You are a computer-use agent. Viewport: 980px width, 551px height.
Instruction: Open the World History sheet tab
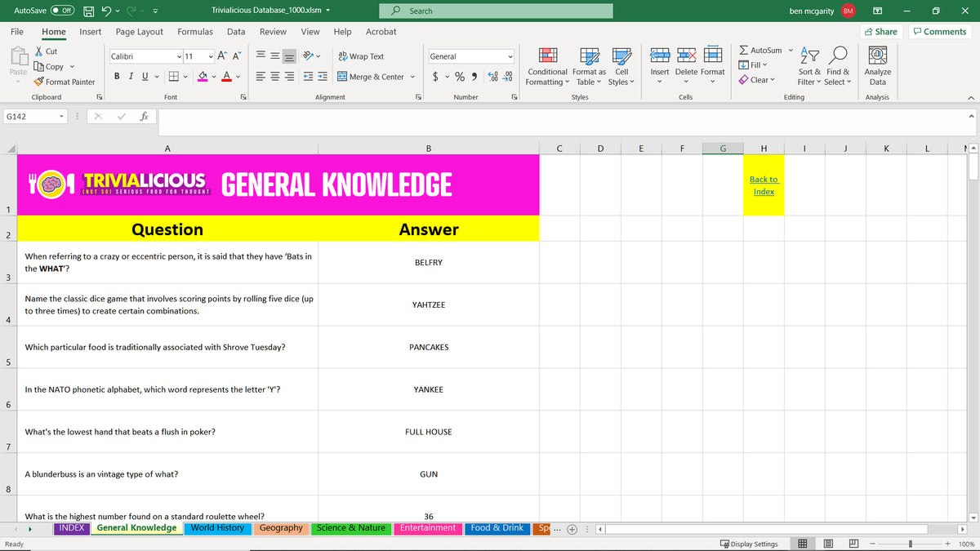pos(217,528)
